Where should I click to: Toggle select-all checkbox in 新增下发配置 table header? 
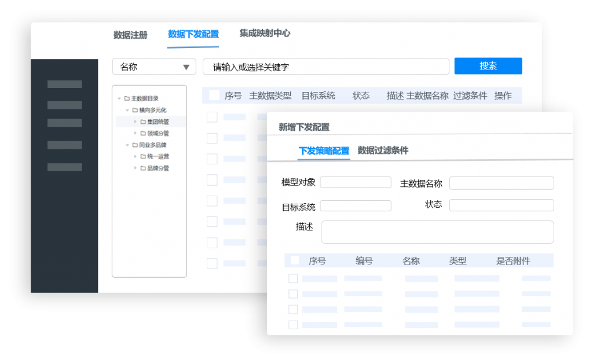tap(295, 260)
